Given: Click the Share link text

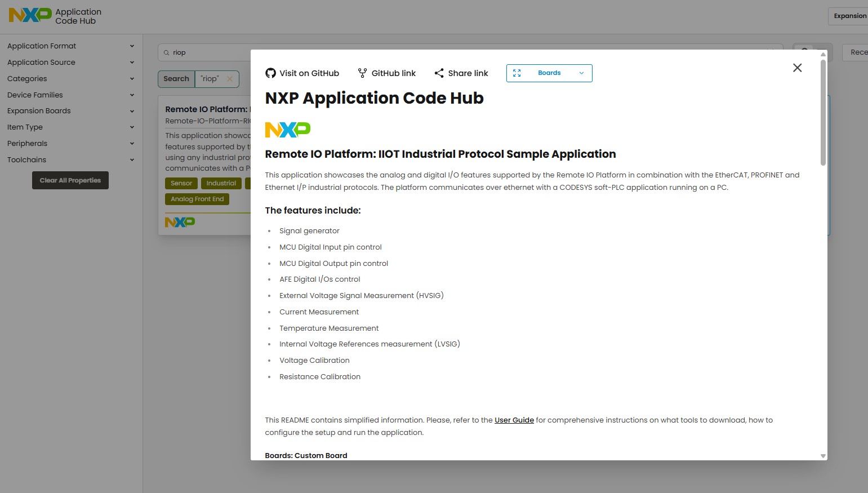Looking at the screenshot, I should (x=468, y=73).
